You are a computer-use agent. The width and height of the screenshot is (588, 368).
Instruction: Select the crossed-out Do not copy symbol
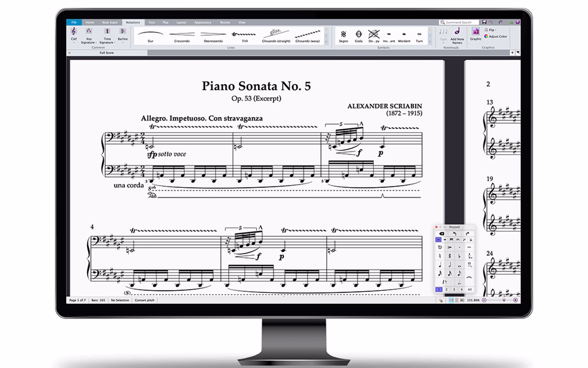click(374, 36)
